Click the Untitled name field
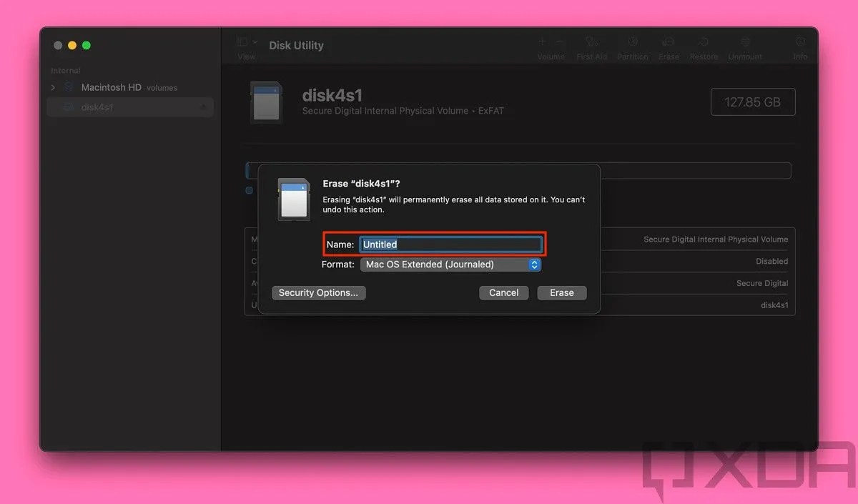 point(451,244)
